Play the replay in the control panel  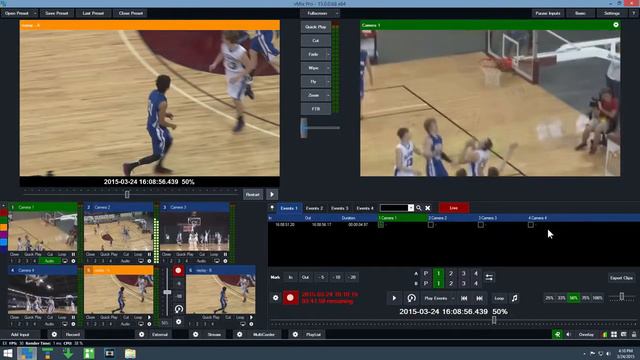pos(394,298)
